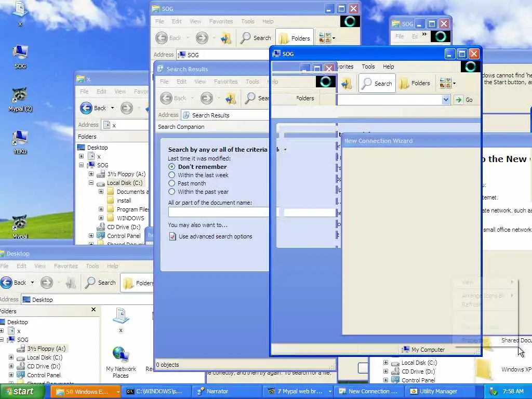
Task: Collapse SOG node in x window tree
Action: click(x=82, y=165)
